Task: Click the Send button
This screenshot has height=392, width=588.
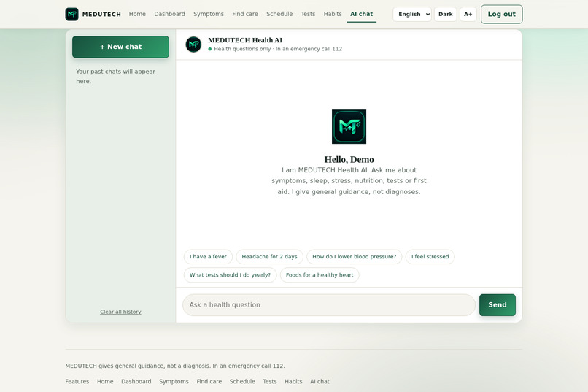Action: pyautogui.click(x=498, y=305)
